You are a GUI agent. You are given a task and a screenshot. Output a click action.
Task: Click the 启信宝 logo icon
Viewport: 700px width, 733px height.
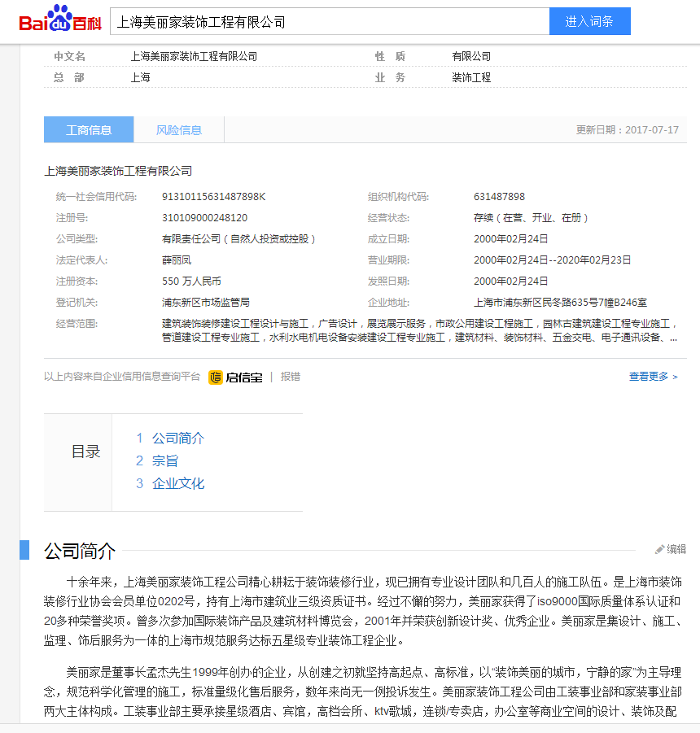tap(216, 377)
